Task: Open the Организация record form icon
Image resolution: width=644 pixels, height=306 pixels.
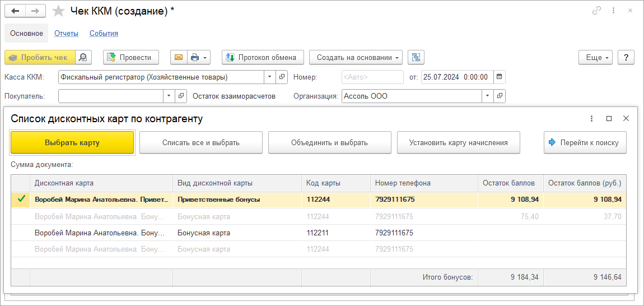Action: tap(500, 96)
